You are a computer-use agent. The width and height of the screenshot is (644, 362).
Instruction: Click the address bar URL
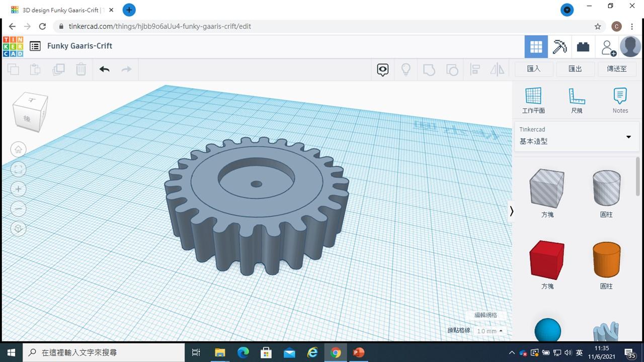coord(160,26)
